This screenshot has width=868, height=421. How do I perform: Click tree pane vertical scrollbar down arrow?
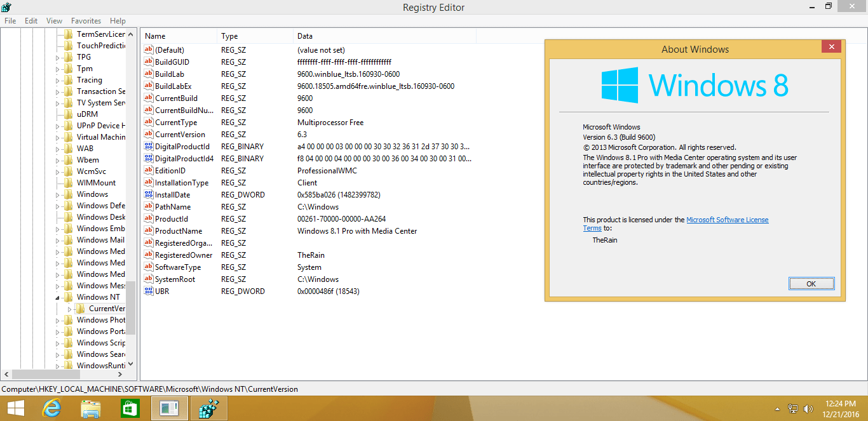pos(131,364)
